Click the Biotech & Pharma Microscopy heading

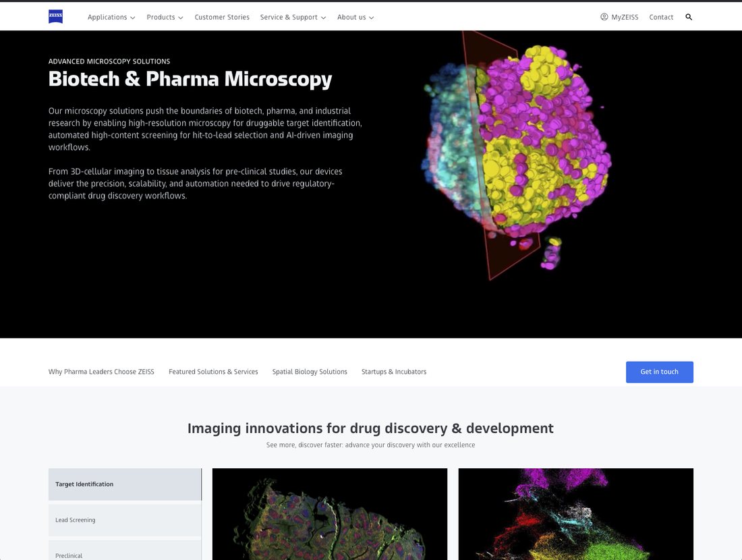190,79
